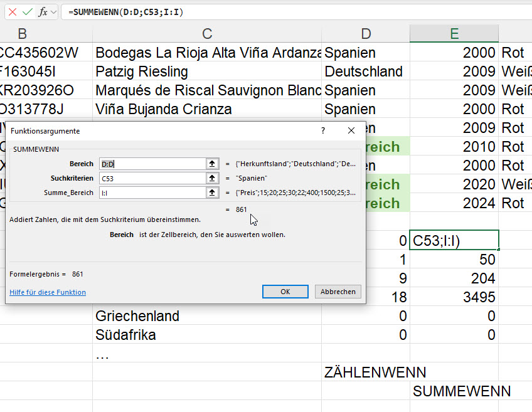Open the fx insert function icon
Screen dimensions: 532x412
[x=42, y=12]
